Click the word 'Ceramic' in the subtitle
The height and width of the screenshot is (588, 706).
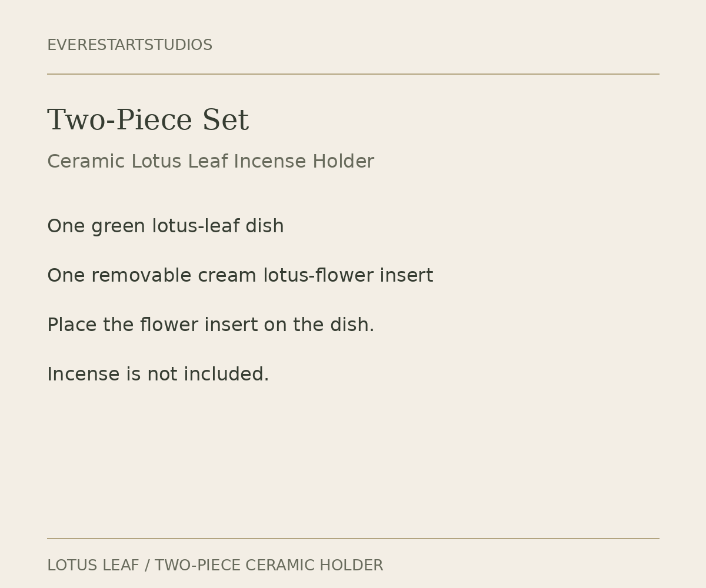point(86,162)
